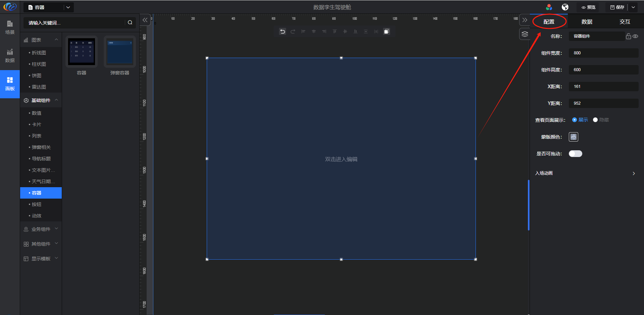Click the undo icon in canvas toolbar

point(283,32)
